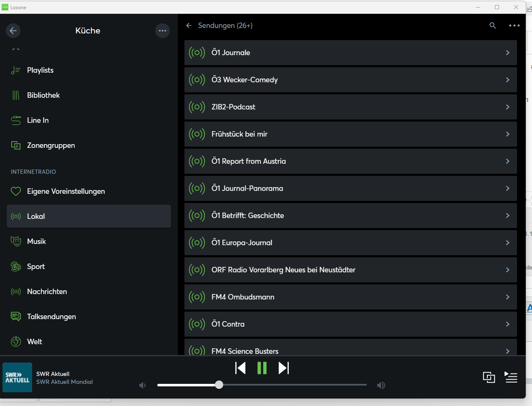This screenshot has width=532, height=406.
Task: Pause the current SWR Aktuell playback
Action: pos(262,368)
